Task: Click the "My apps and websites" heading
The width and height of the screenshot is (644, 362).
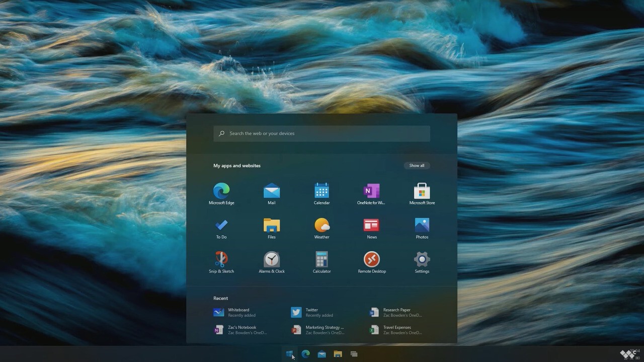Action: click(237, 166)
